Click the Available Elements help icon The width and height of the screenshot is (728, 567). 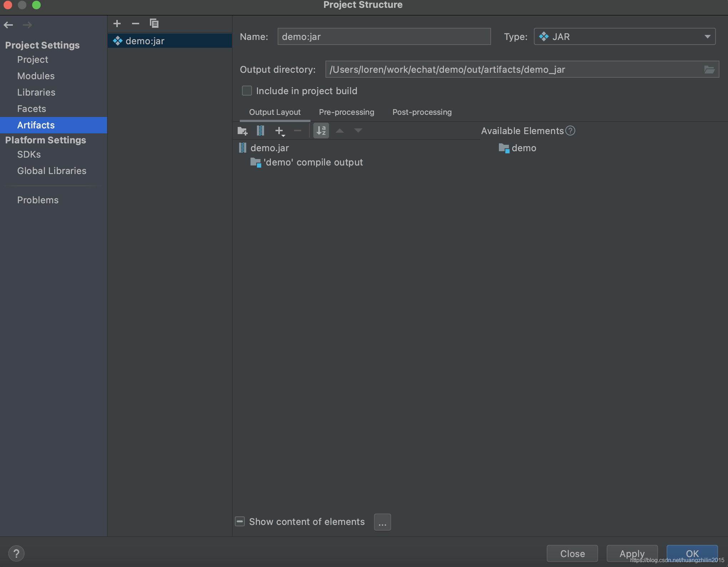click(x=570, y=131)
